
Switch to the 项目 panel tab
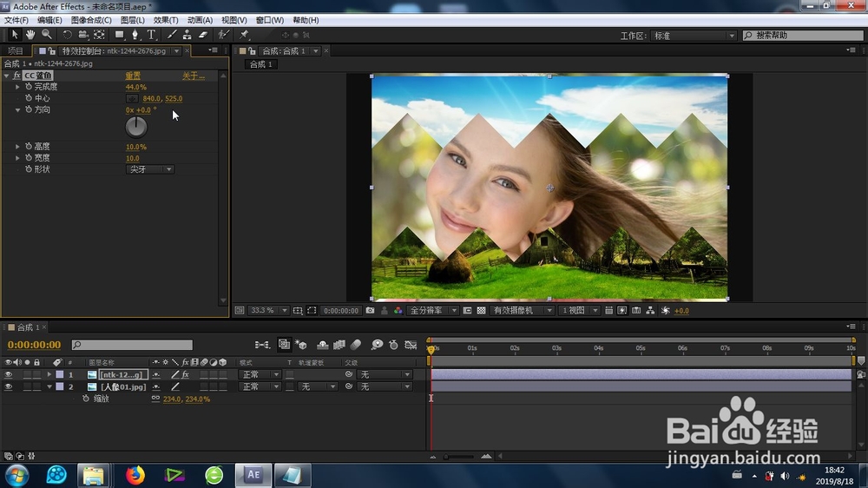point(16,51)
